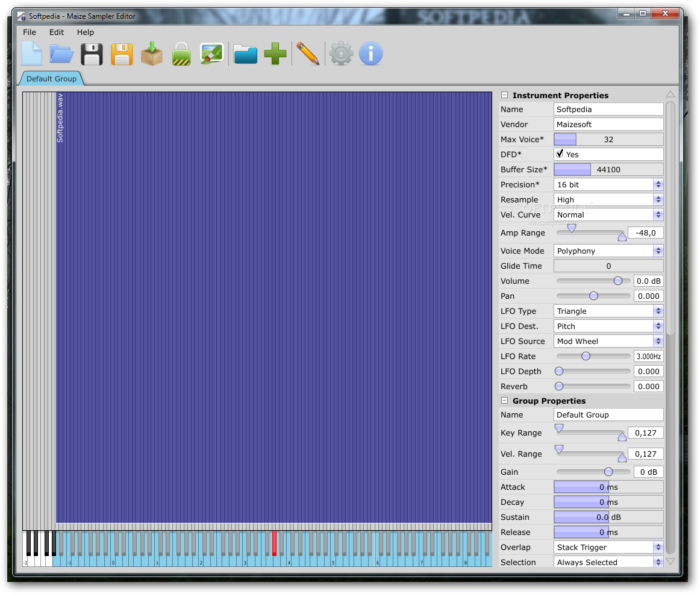Open settings with the gear icon
Image resolution: width=700 pixels, height=594 pixels.
click(x=341, y=54)
